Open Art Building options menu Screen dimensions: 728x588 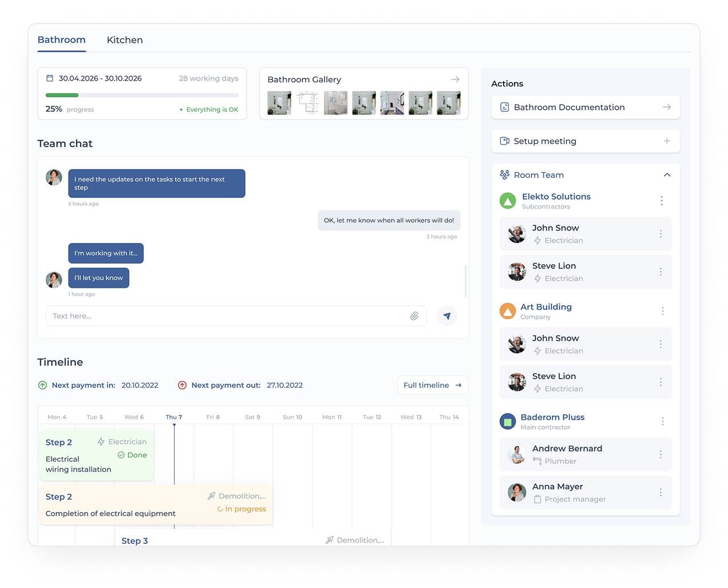663,311
